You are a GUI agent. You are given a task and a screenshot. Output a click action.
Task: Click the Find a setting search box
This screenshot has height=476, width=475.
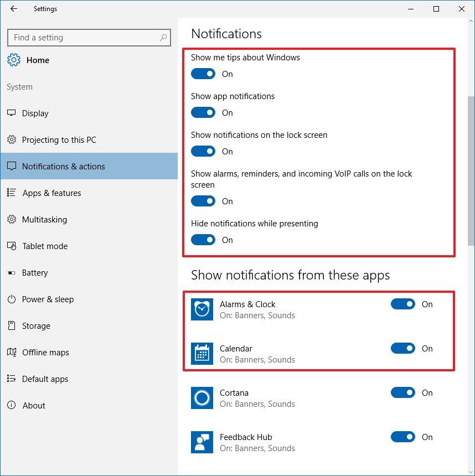(89, 37)
